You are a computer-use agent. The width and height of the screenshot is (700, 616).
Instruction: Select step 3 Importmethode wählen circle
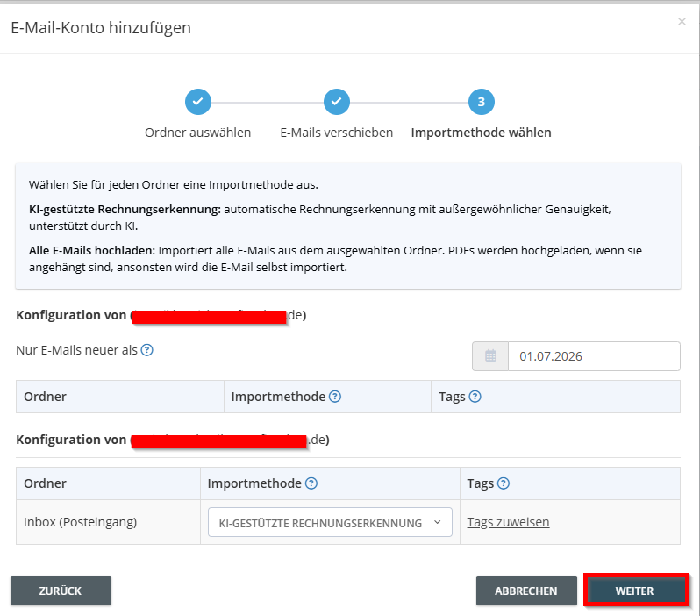point(482,102)
